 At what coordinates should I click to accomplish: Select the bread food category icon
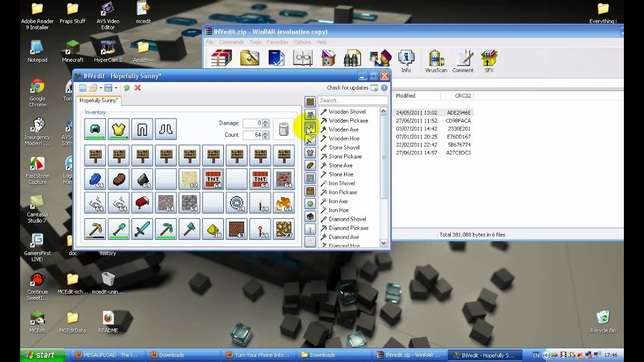[x=310, y=165]
